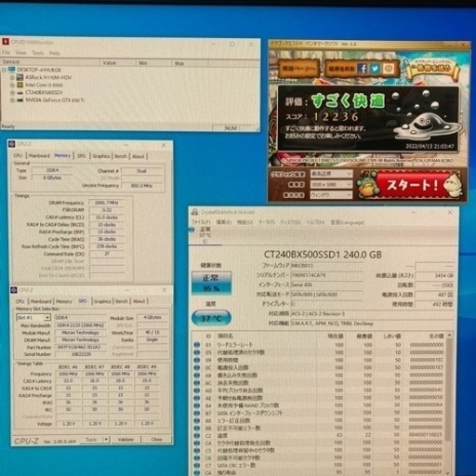Click the status orb for attribute ID 05
The height and width of the screenshot is (476, 476).
click(x=197, y=352)
